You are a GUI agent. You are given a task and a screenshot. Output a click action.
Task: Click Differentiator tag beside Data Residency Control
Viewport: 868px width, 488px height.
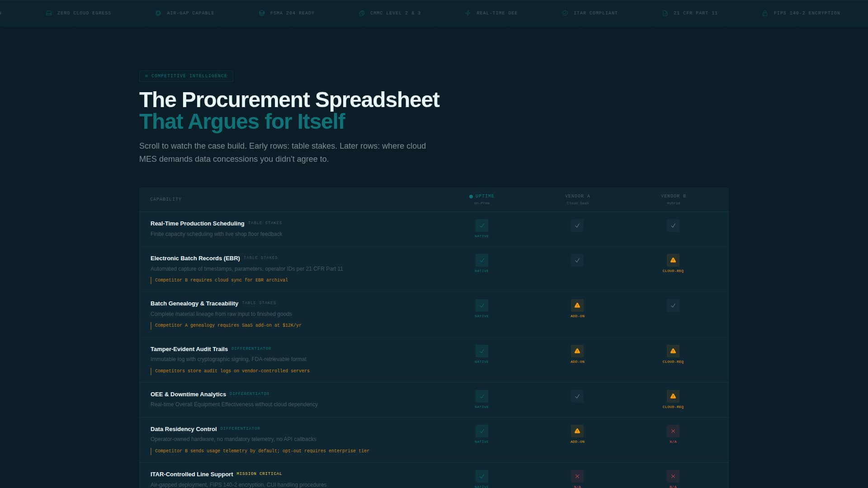[240, 428]
